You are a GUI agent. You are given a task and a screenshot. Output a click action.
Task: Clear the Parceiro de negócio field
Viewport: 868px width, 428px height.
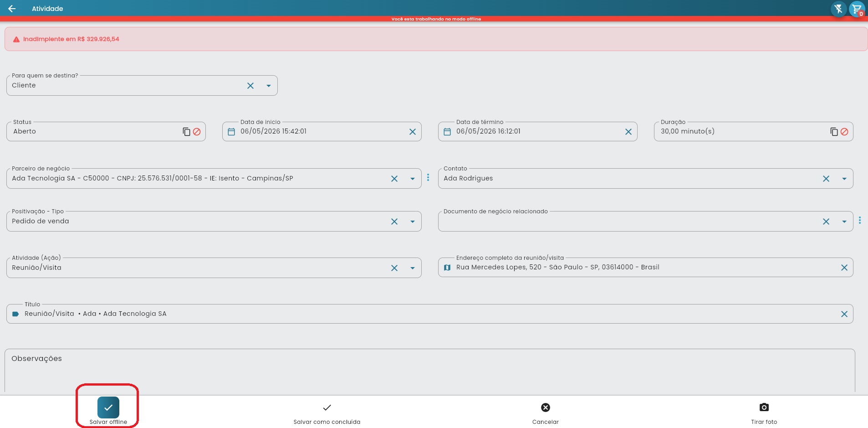(394, 179)
